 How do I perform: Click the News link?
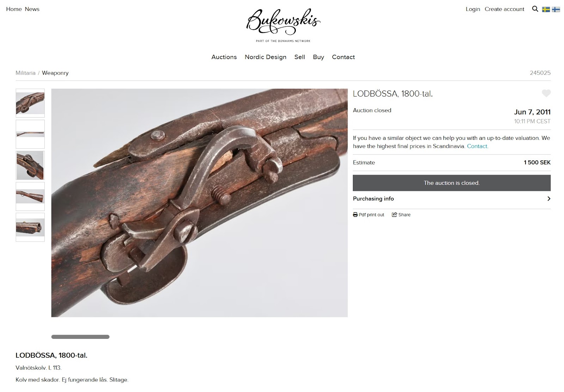tap(32, 9)
